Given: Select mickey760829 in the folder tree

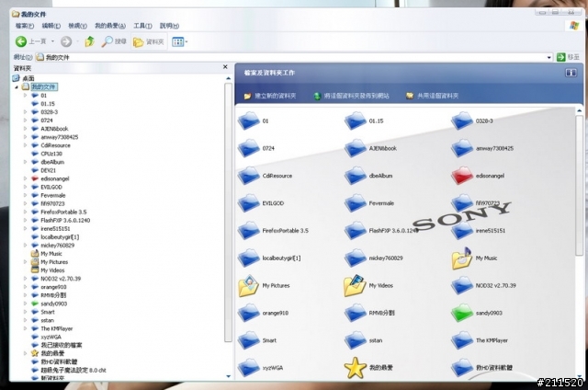Looking at the screenshot, I should [x=57, y=245].
